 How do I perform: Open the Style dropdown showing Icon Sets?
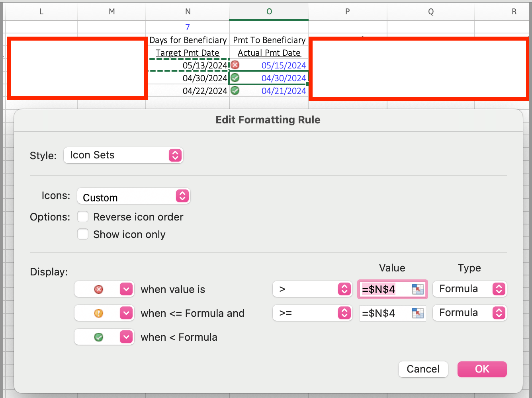123,155
